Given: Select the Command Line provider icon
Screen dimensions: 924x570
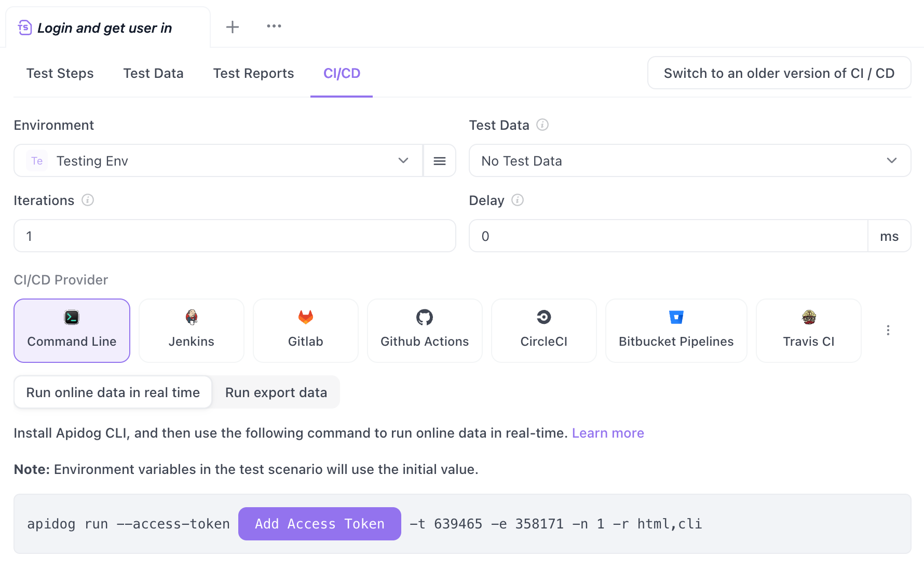Looking at the screenshot, I should pos(72,317).
